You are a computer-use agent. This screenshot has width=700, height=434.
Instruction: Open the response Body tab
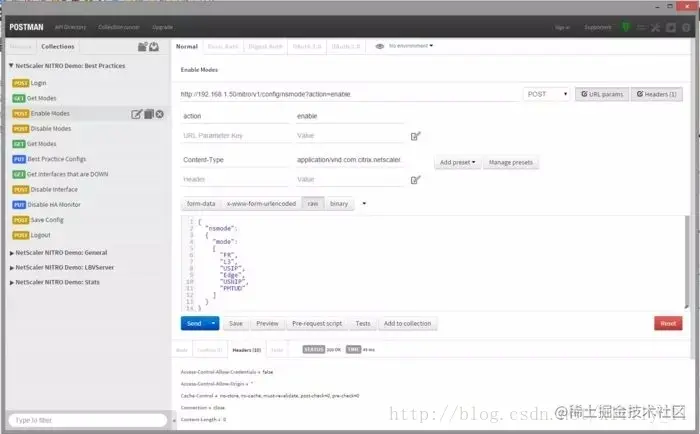pos(182,350)
